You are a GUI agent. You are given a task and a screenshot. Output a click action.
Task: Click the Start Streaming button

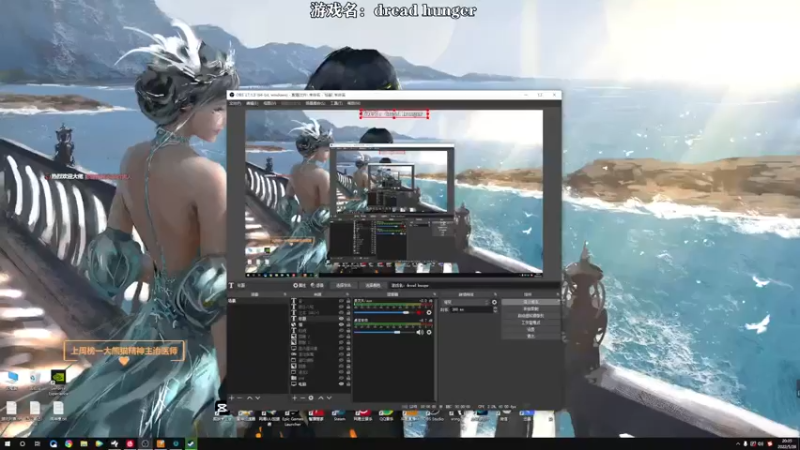click(x=531, y=302)
